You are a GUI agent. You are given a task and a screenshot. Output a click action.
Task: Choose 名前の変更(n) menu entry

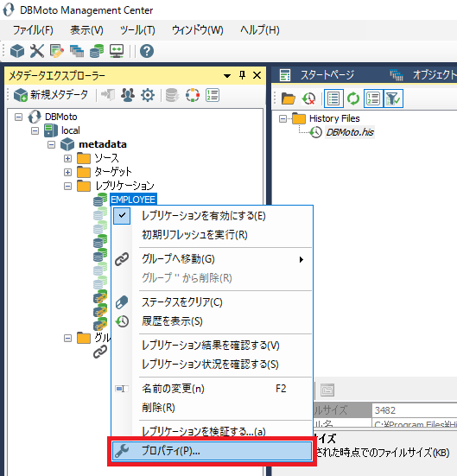click(212, 389)
